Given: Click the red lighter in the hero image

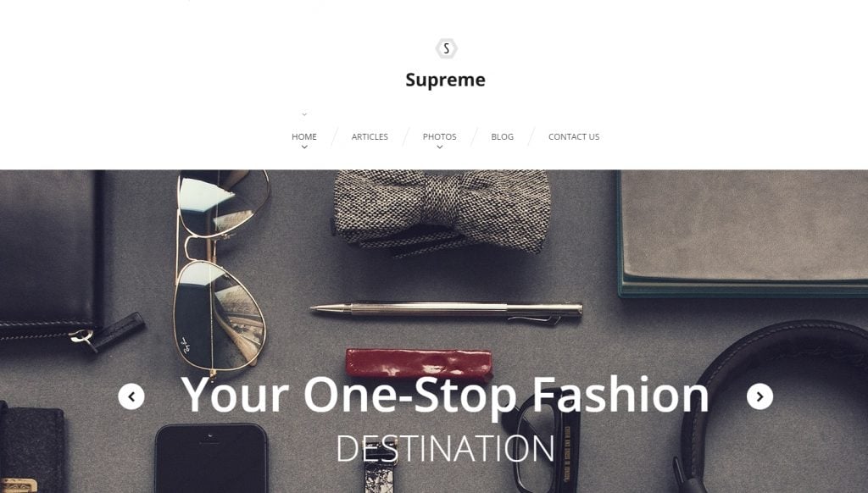Looking at the screenshot, I should pos(419,363).
